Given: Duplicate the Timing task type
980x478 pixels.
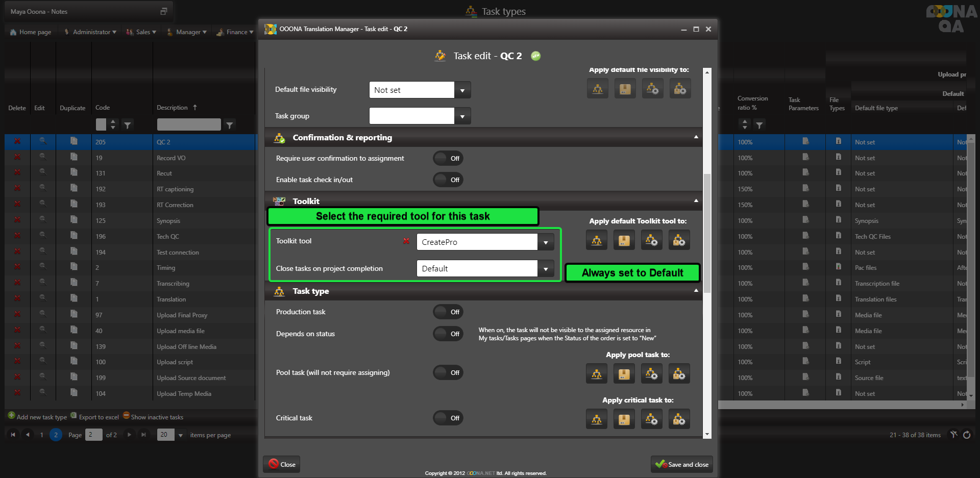Looking at the screenshot, I should [x=73, y=267].
